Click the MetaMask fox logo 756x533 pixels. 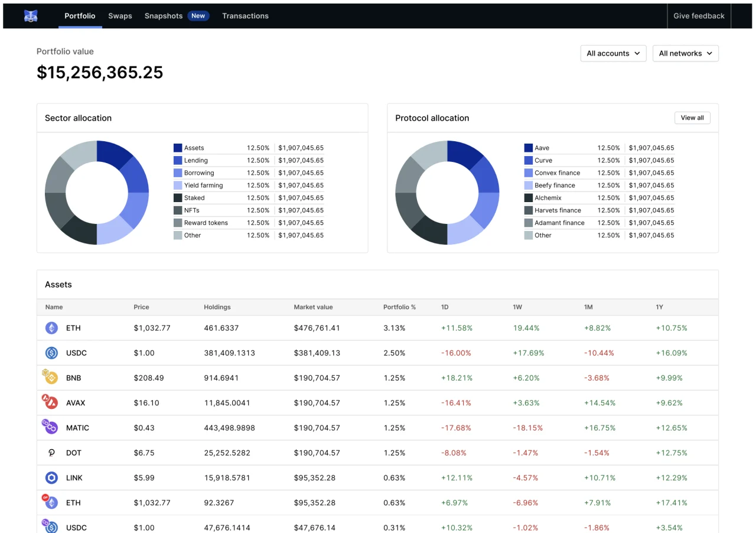(x=31, y=16)
